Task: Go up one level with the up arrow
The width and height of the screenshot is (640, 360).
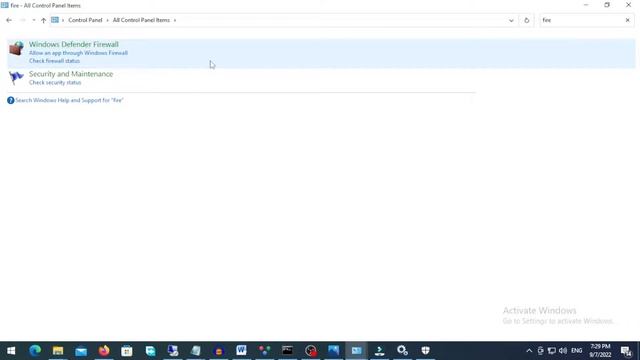Action: 43,20
